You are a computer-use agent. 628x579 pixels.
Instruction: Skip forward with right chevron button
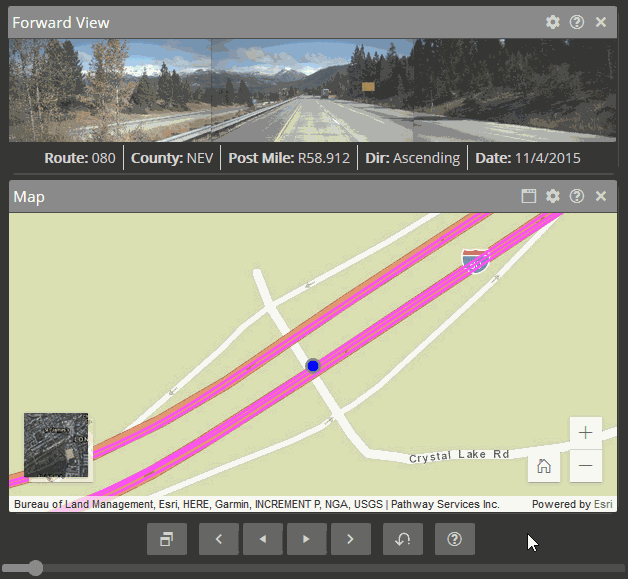pos(351,539)
